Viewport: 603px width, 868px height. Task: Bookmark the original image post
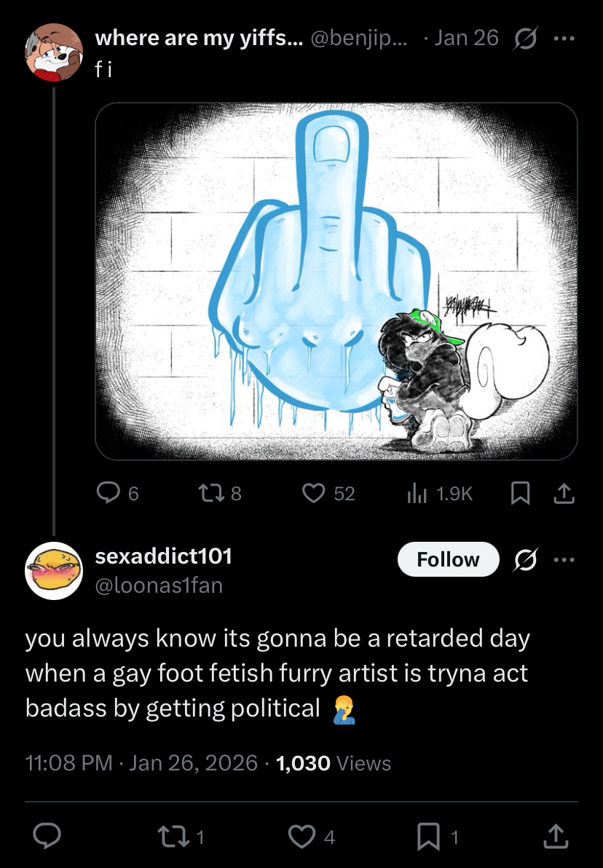click(519, 494)
